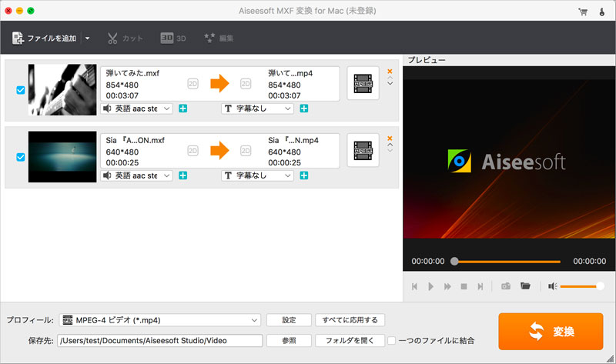Click source file name Sia『A...ON.mxf

136,140
